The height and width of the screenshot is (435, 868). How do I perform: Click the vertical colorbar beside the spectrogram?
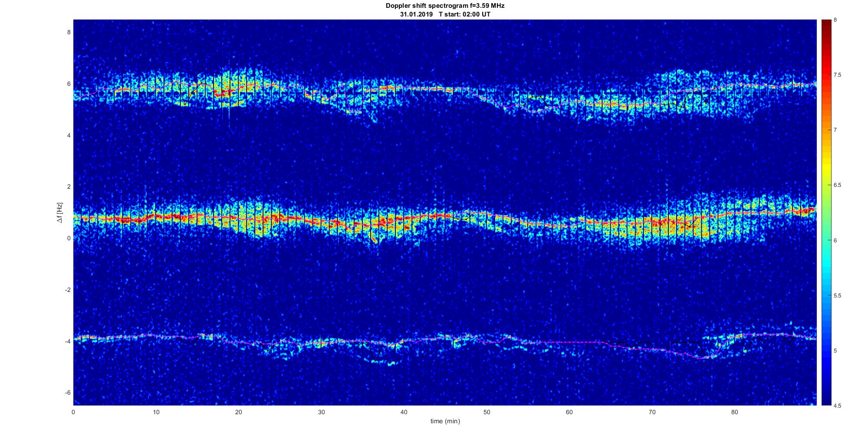click(x=826, y=213)
